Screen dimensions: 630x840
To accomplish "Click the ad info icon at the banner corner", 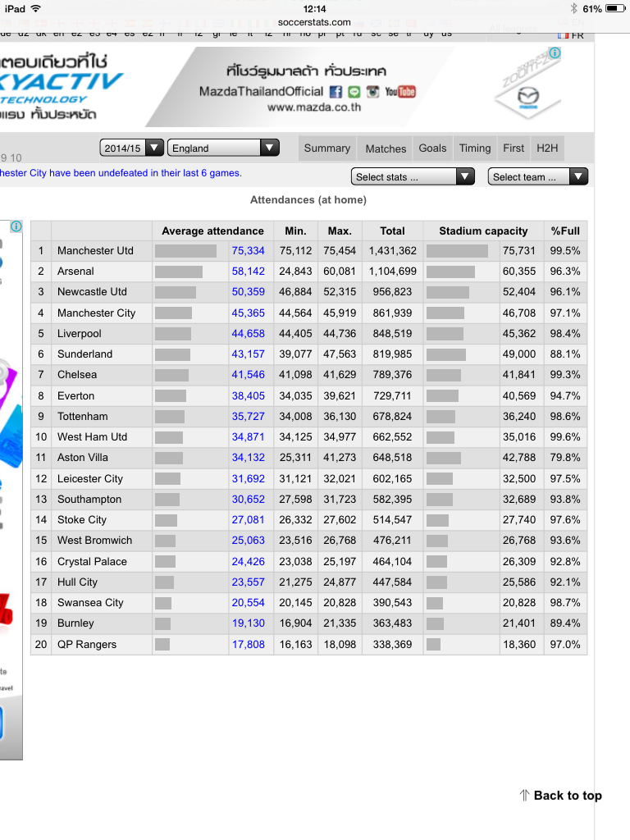I will pos(555,52).
